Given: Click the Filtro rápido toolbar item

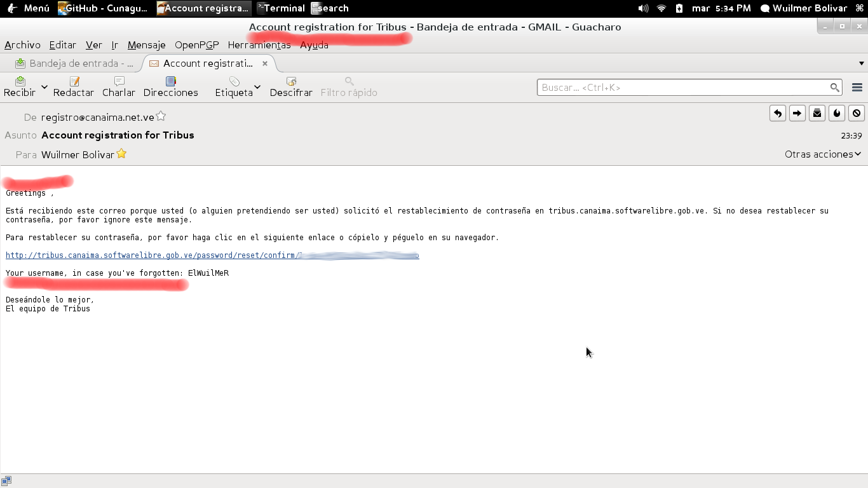Looking at the screenshot, I should point(349,87).
